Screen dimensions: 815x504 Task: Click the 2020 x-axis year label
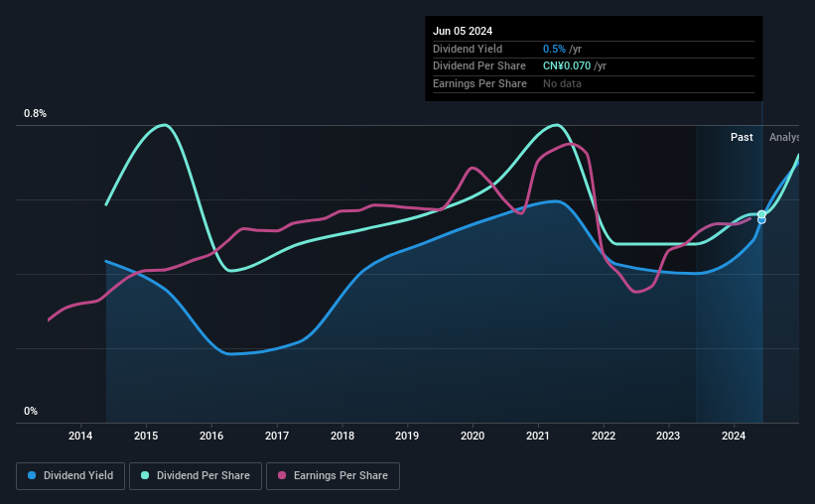click(x=473, y=436)
